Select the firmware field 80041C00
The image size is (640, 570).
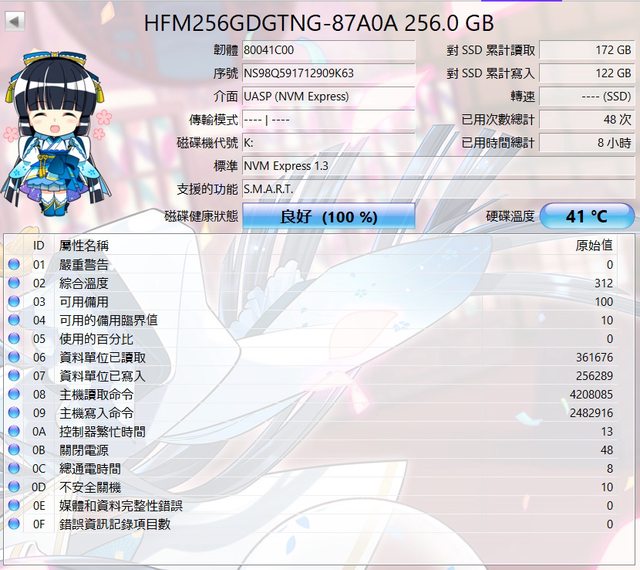click(x=329, y=50)
